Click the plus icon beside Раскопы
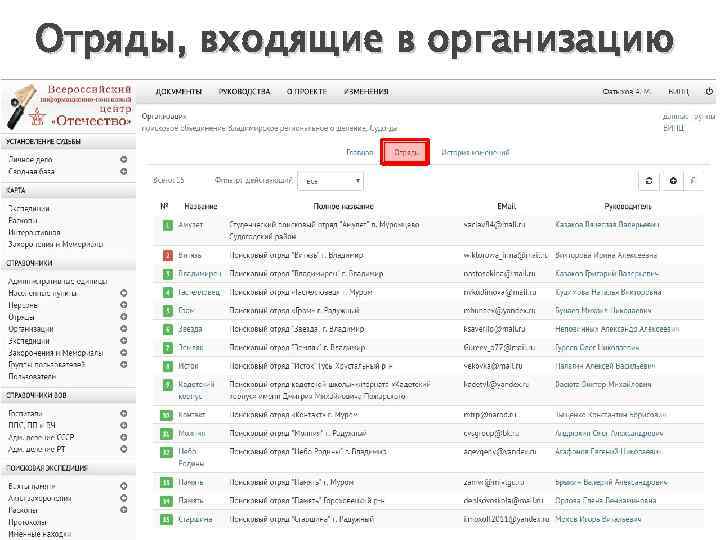The width and height of the screenshot is (720, 540). [124, 510]
